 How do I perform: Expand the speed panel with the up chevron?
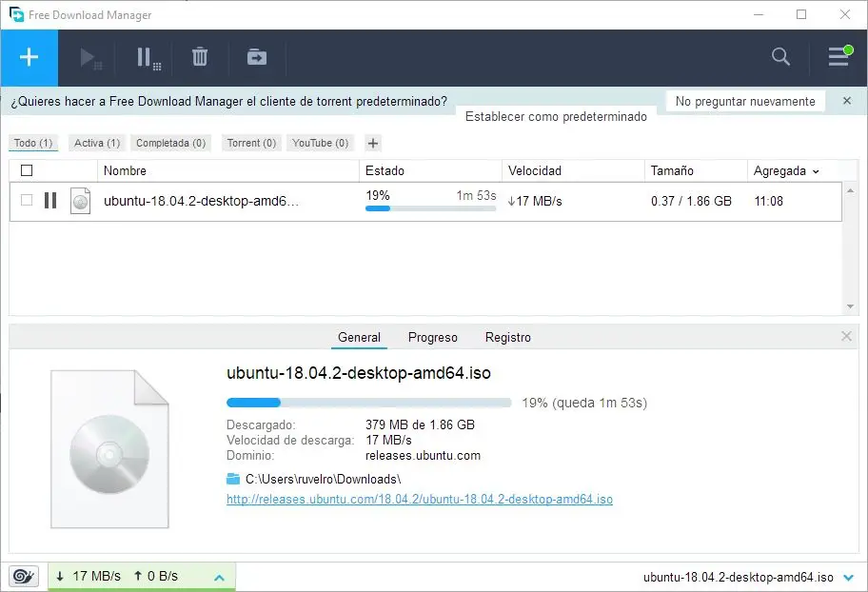click(x=219, y=578)
